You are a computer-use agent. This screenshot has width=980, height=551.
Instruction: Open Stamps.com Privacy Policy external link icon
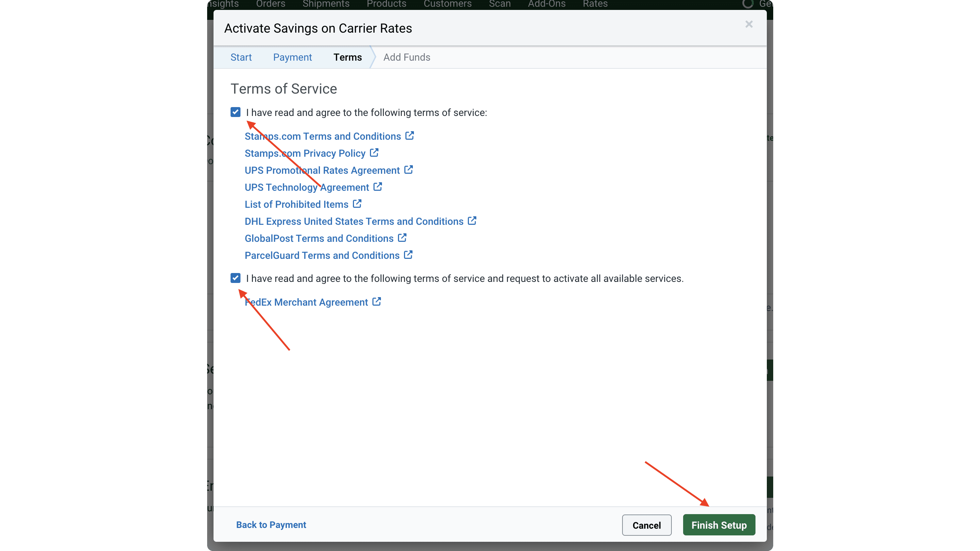375,152
